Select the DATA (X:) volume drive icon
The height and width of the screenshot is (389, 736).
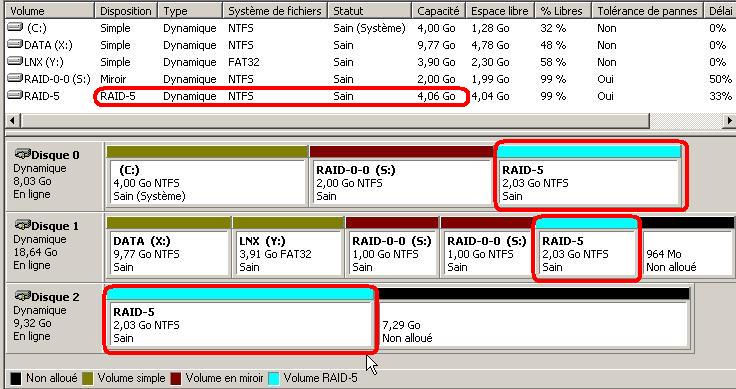coord(15,45)
